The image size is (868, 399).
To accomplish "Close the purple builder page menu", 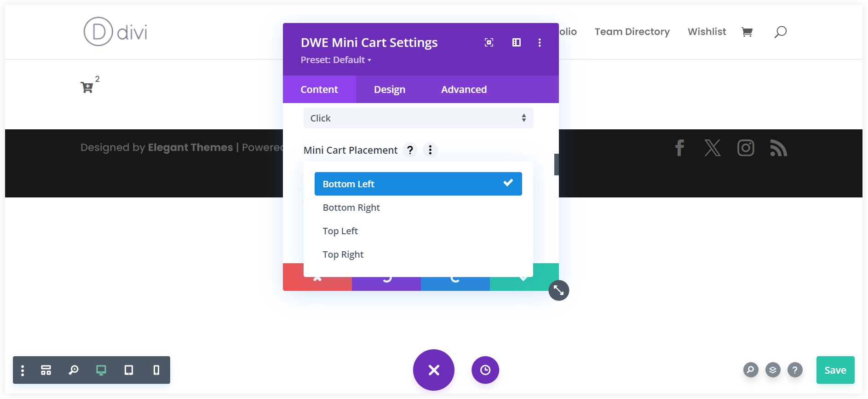I will point(434,370).
